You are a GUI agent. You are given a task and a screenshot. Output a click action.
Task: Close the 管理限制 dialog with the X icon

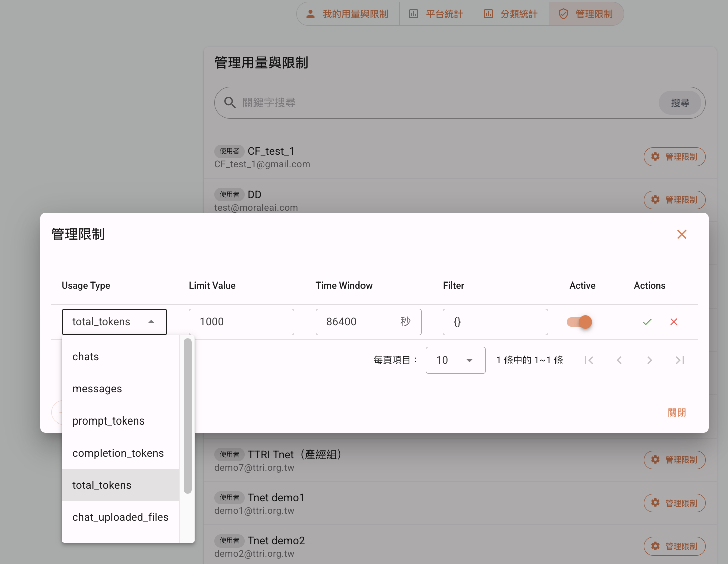pyautogui.click(x=682, y=234)
